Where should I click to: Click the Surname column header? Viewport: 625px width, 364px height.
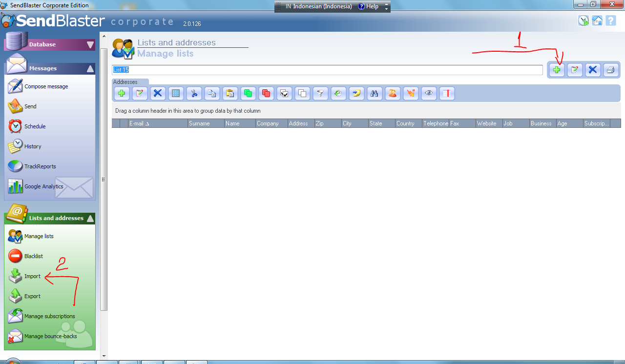(x=206, y=123)
